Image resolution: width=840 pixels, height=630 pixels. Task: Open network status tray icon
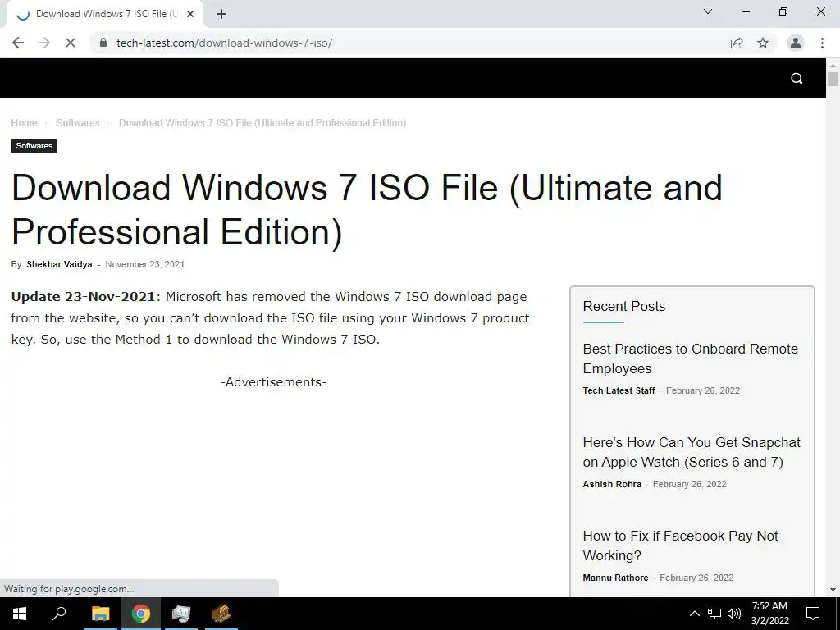(714, 614)
